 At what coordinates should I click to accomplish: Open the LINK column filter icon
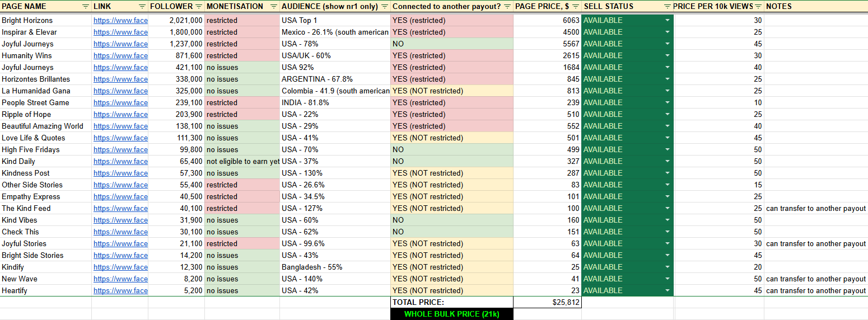[x=142, y=6]
